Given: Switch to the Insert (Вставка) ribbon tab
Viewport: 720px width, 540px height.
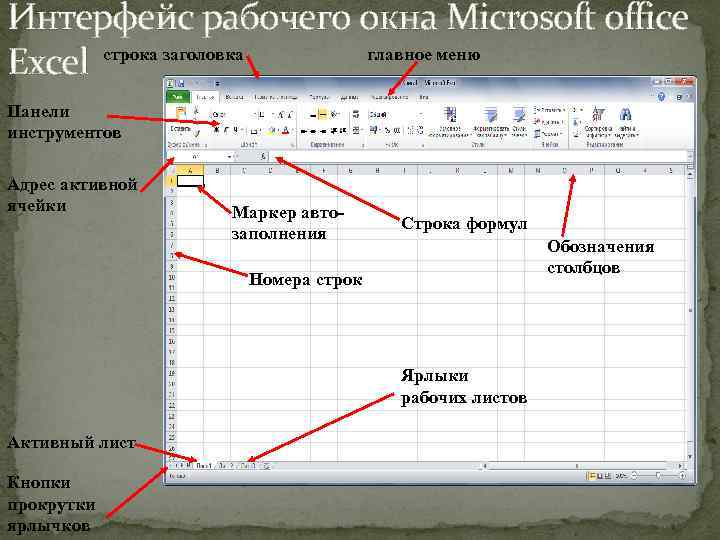Looking at the screenshot, I should tap(234, 97).
